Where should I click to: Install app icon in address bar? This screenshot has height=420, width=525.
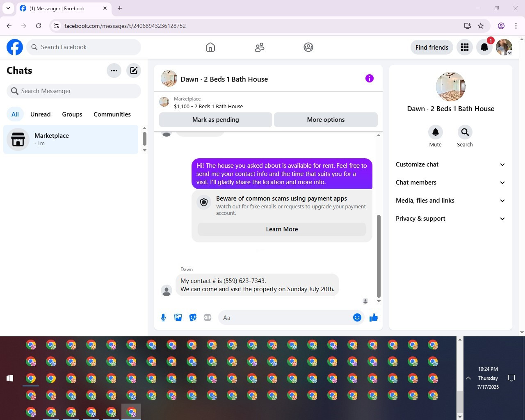(x=467, y=26)
